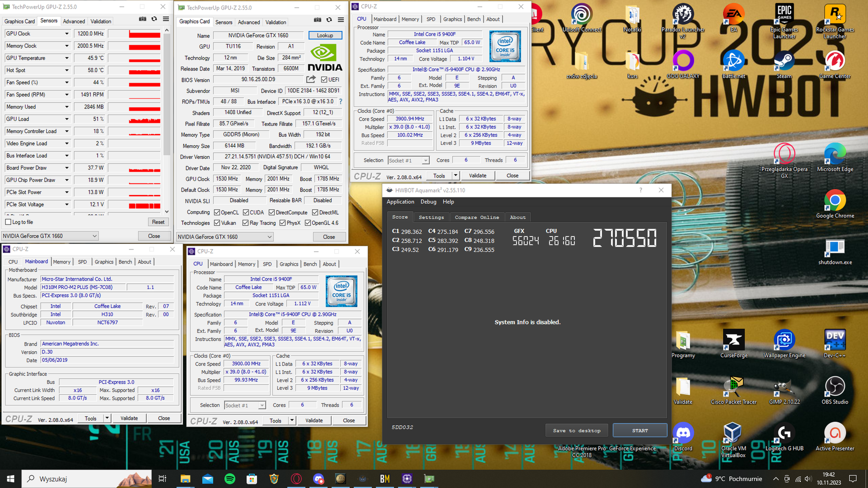Click the Lookup button in GPU-Z
The width and height of the screenshot is (868, 488).
(x=325, y=35)
